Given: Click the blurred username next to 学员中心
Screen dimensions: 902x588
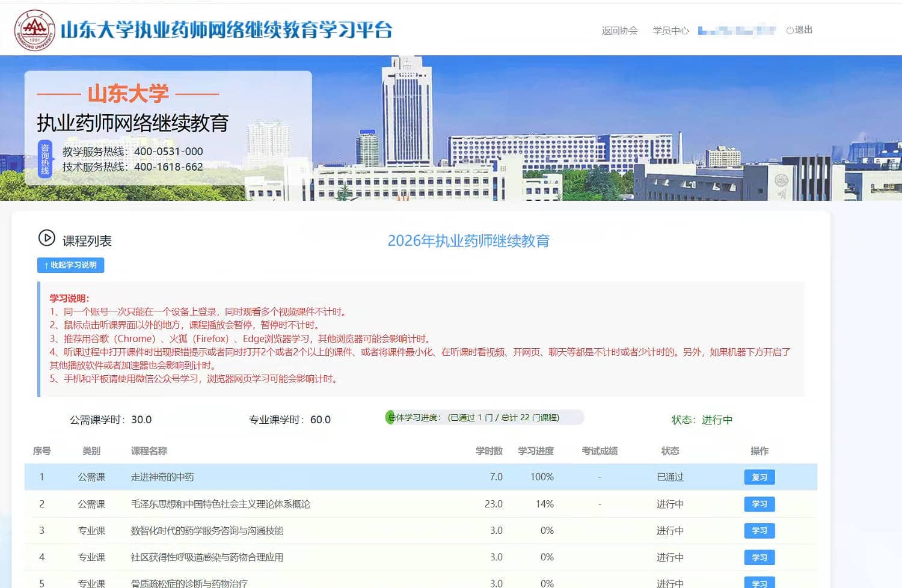Looking at the screenshot, I should click(737, 30).
